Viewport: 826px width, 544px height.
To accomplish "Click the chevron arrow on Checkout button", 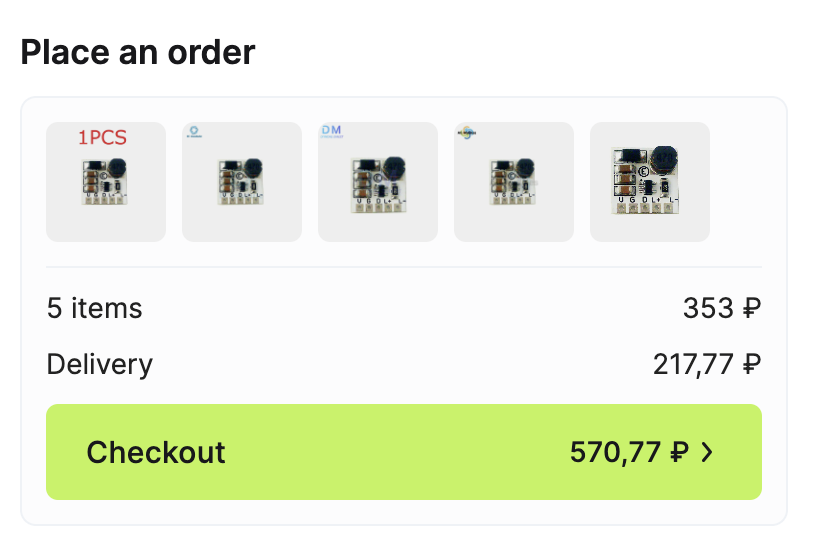I will (707, 452).
